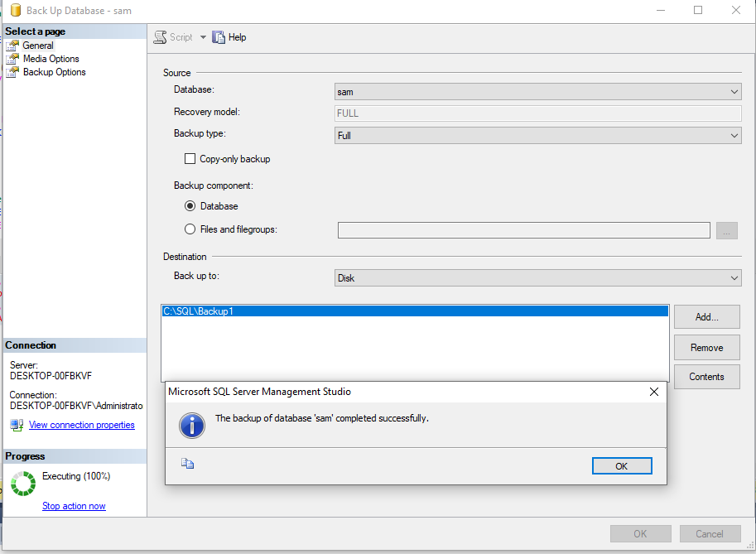Screen dimensions: 756x554
Task: Open the Script dropdown arrow
Action: 203,37
